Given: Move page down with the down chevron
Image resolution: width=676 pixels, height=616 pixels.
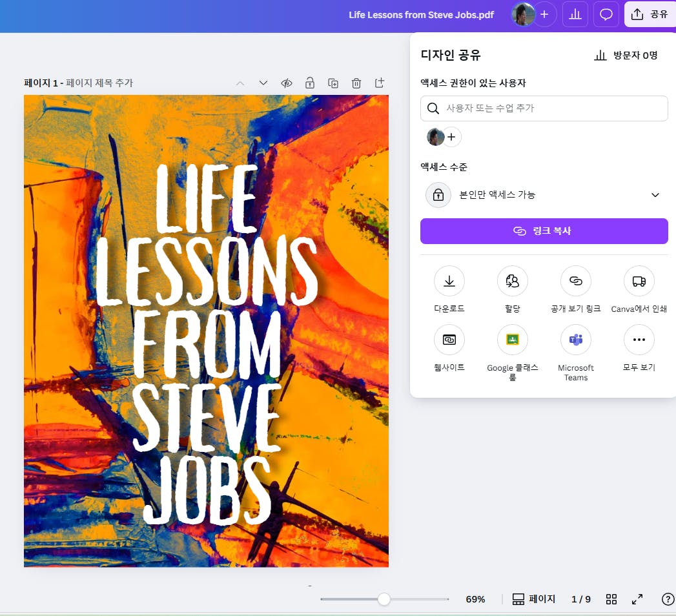Looking at the screenshot, I should pyautogui.click(x=263, y=83).
